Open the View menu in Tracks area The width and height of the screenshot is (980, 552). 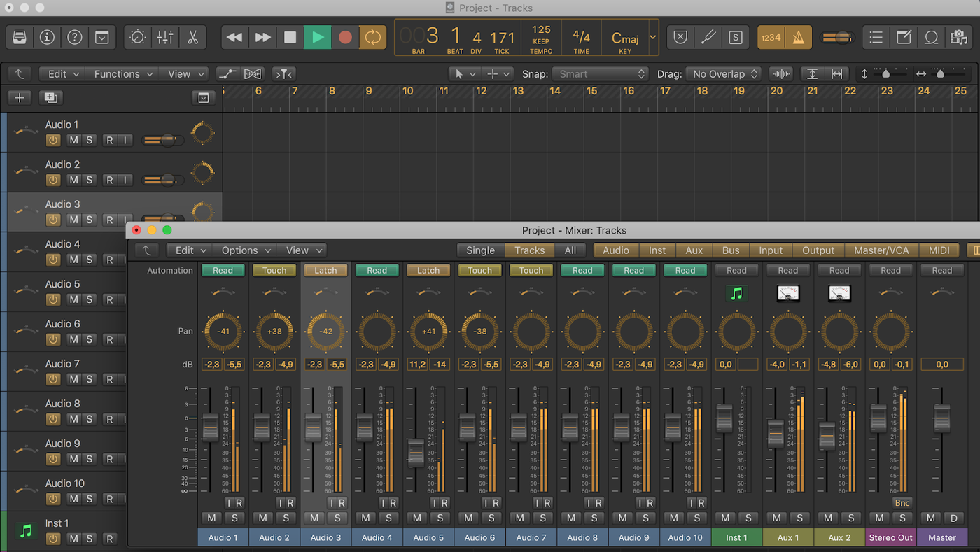pyautogui.click(x=184, y=73)
